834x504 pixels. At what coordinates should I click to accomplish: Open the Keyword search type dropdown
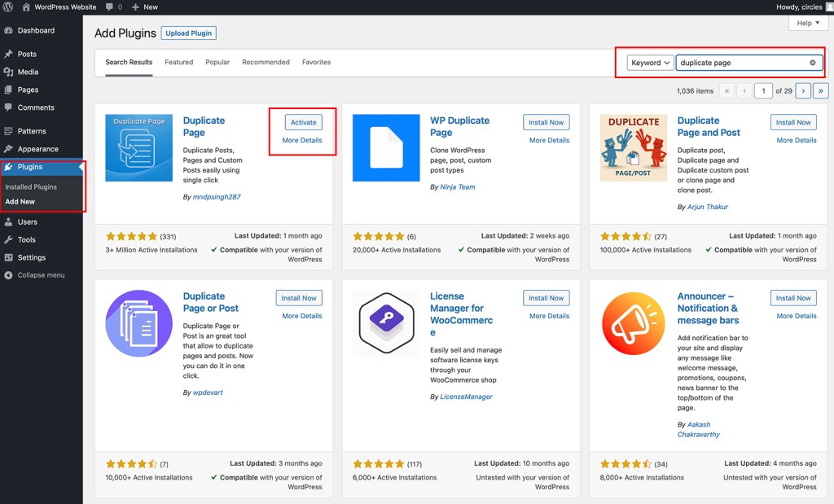click(650, 63)
